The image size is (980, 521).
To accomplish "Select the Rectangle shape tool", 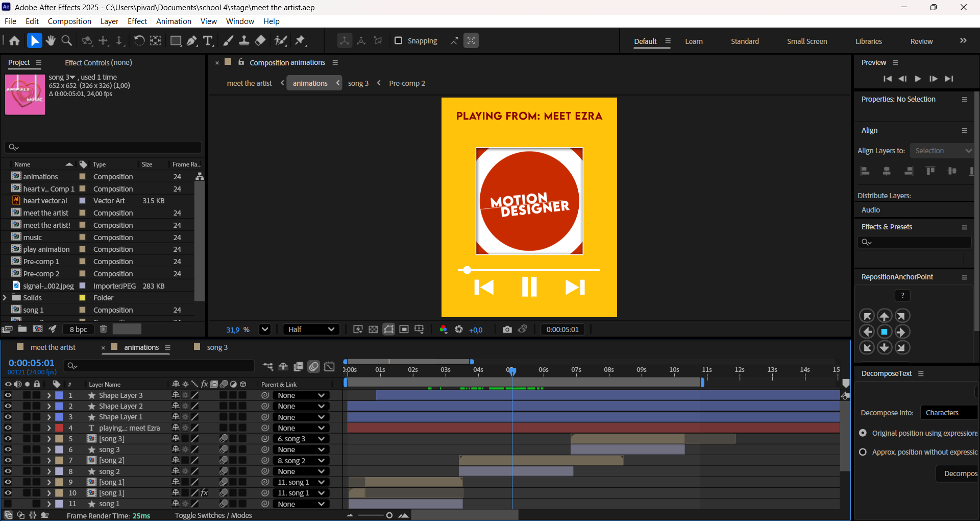I will [176, 41].
